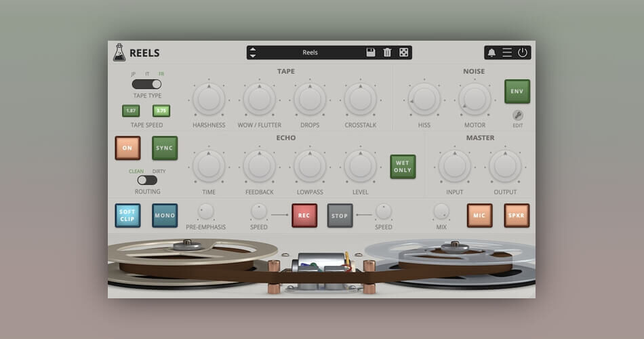644x339 pixels.
Task: Step to the next preset with down arrow
Action: 253,56
